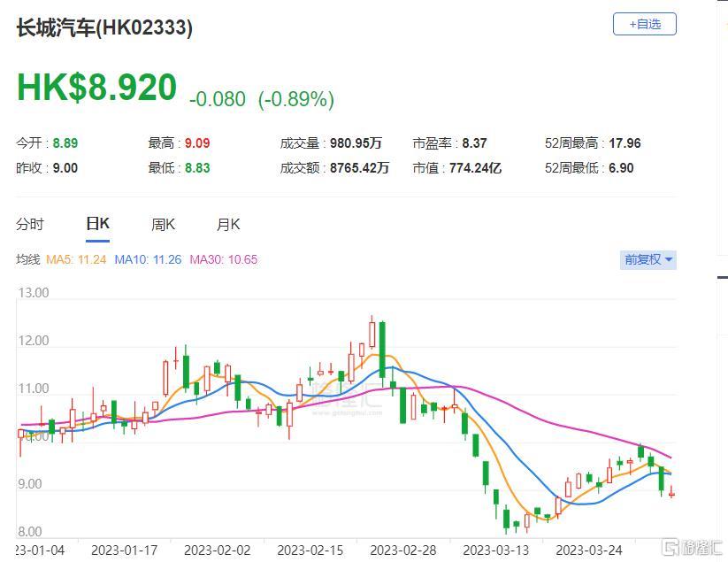This screenshot has width=728, height=562.
Task: Click the 11.00 price axis label
Action: pos(34,389)
